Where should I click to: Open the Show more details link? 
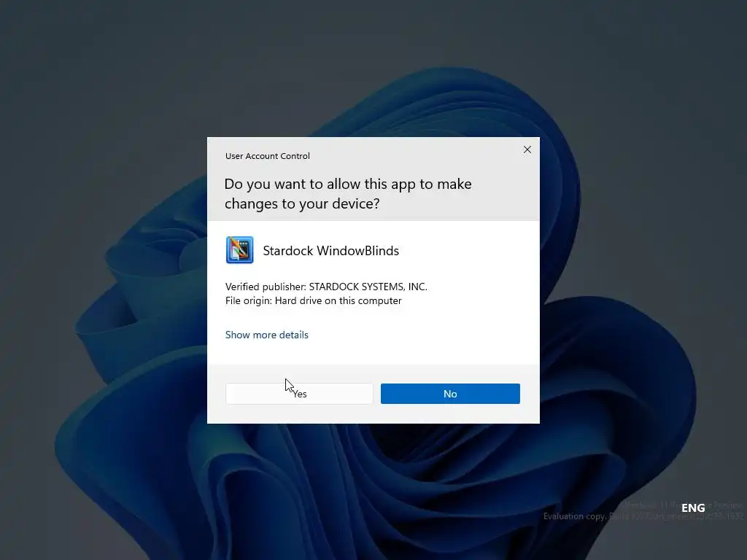(267, 335)
